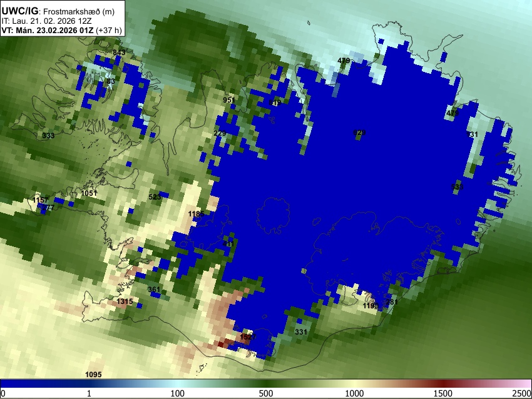The image size is (532, 399).
Task: Click the map value '361'
Action: pyautogui.click(x=154, y=290)
